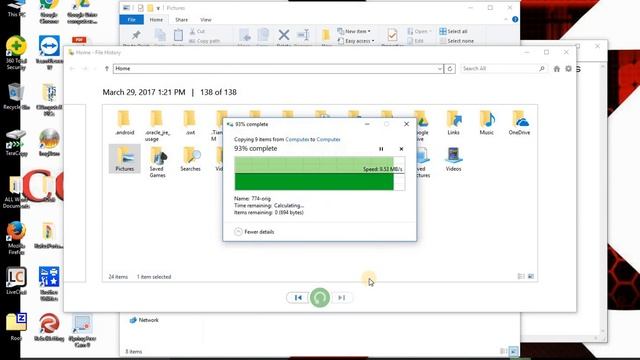Select Network in the Pictures window sidebar
The height and width of the screenshot is (360, 640).
pos(144,320)
